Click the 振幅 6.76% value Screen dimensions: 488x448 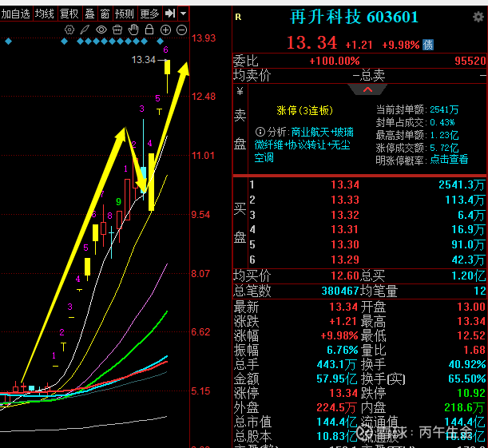click(343, 350)
